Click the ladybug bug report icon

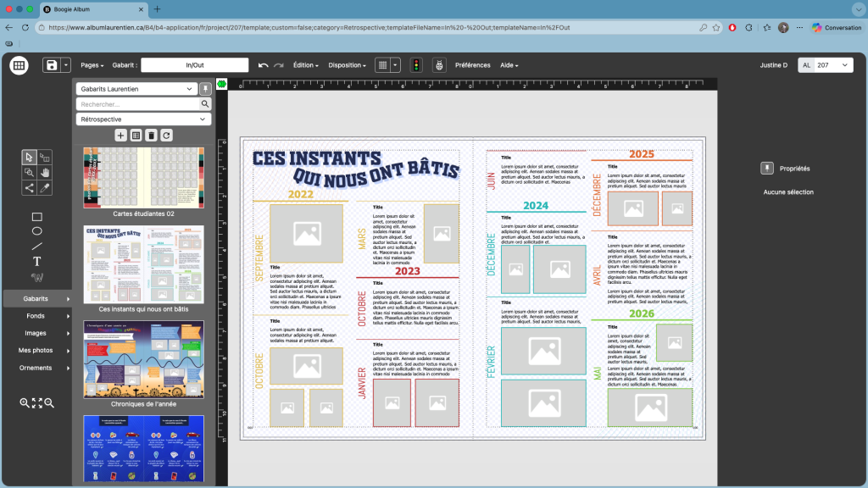pyautogui.click(x=439, y=65)
